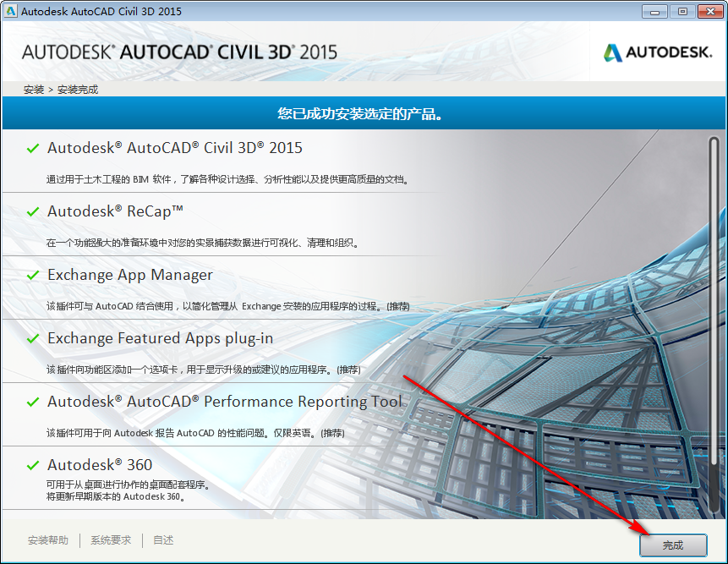Click the green checkmark beside Autodesk ReCap
This screenshot has height=564, width=728.
click(x=32, y=211)
